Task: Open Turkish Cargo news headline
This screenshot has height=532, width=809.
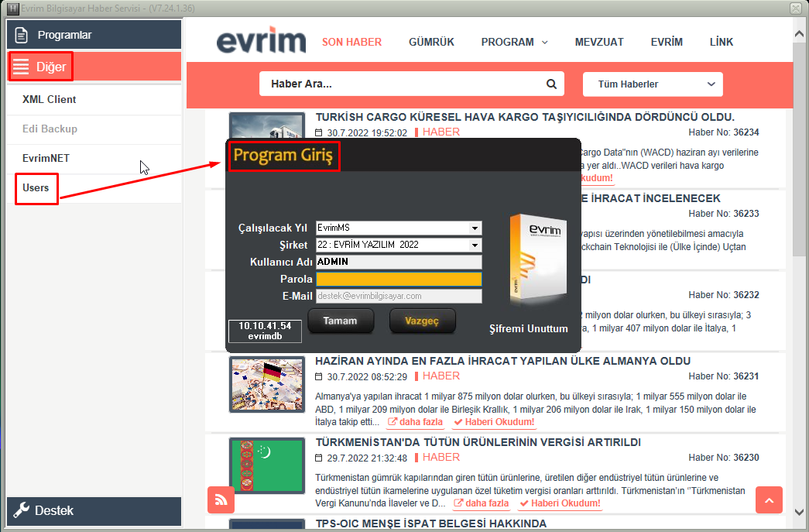Action: pyautogui.click(x=525, y=117)
